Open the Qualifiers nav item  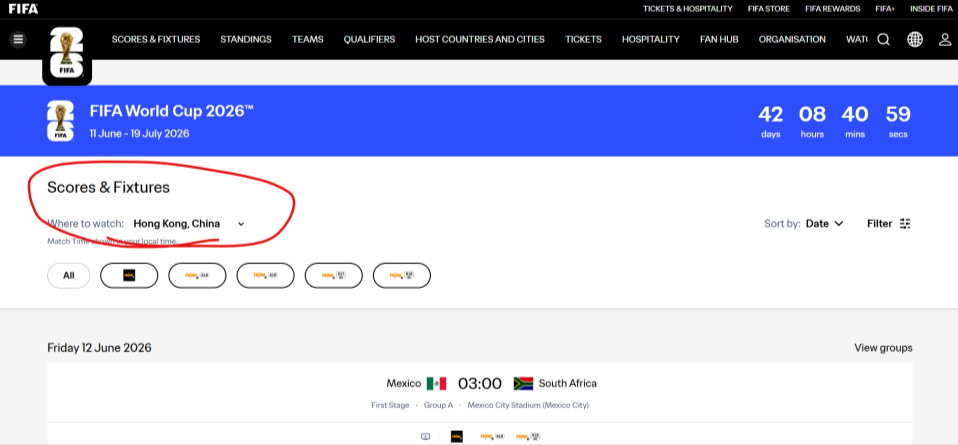pos(369,39)
